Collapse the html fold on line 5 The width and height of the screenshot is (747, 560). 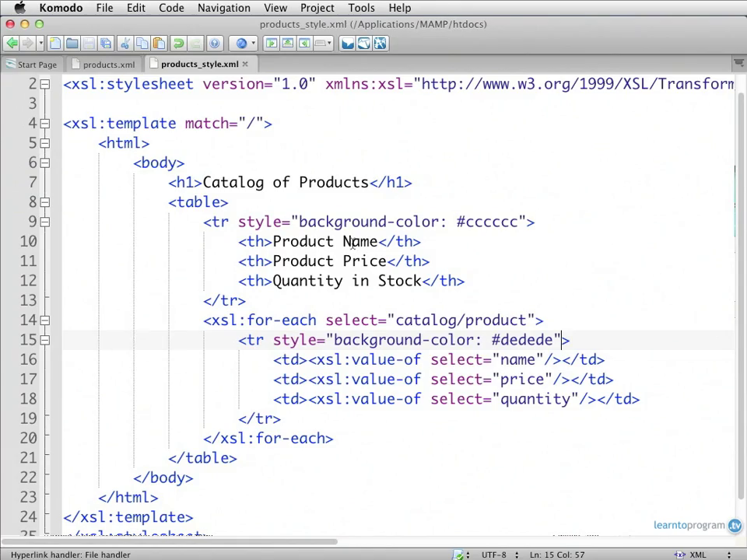(x=45, y=143)
